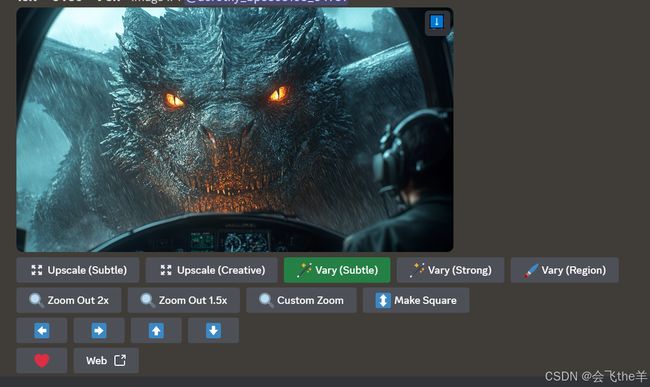Open the image on Web
The image size is (650, 387).
coord(106,360)
